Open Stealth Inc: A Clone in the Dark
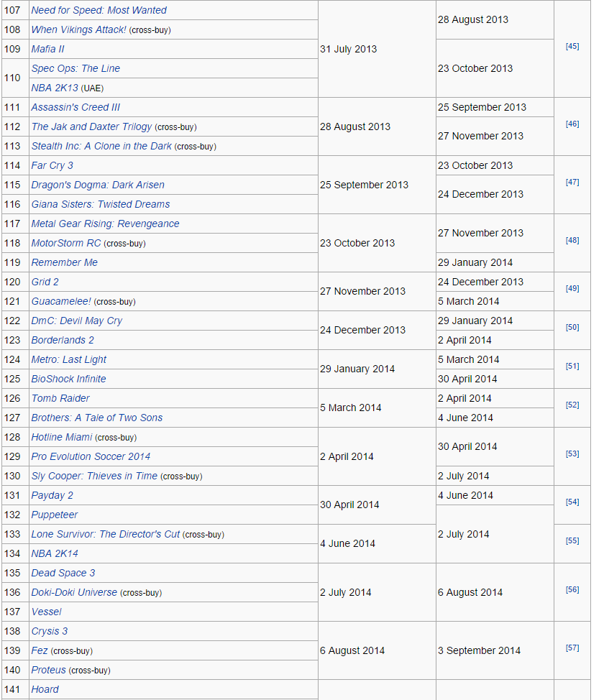This screenshot has width=604, height=700. [x=101, y=146]
